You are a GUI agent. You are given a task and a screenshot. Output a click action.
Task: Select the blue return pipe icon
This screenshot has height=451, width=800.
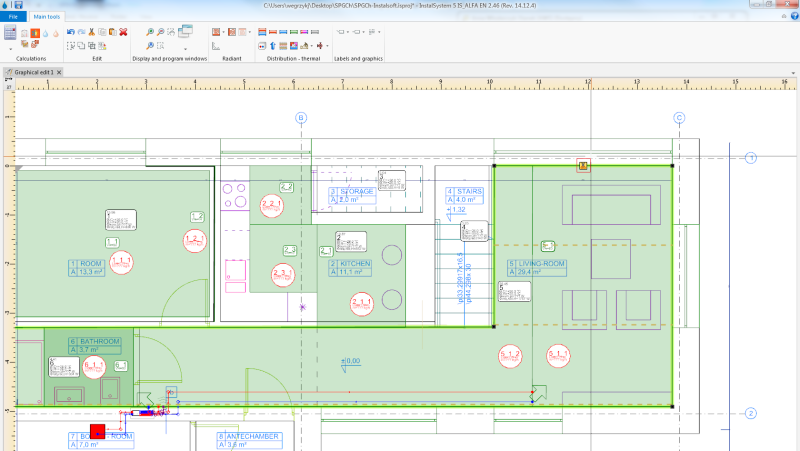pyautogui.click(x=283, y=32)
